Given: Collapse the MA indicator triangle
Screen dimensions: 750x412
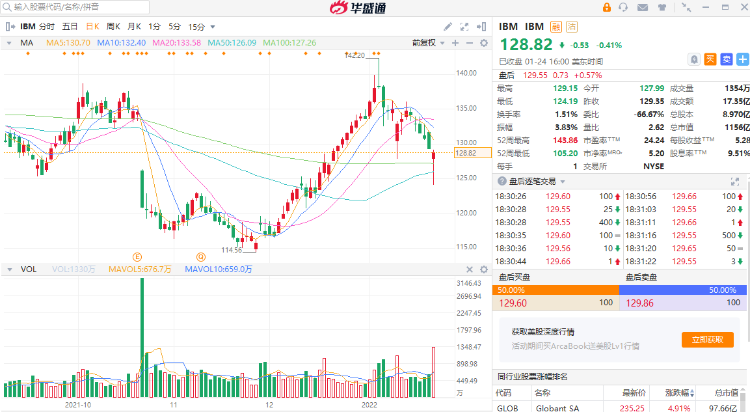Looking at the screenshot, I should 9,43.
